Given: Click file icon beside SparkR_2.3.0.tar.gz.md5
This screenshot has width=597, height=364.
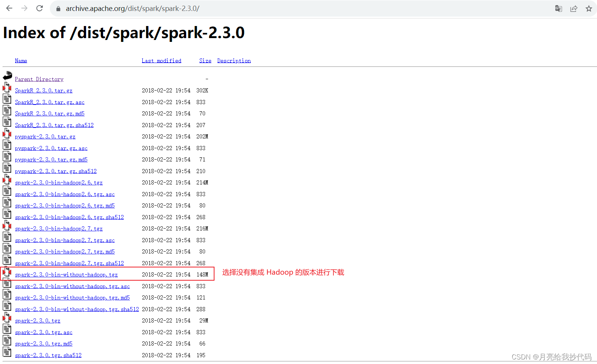Looking at the screenshot, I should (x=7, y=111).
